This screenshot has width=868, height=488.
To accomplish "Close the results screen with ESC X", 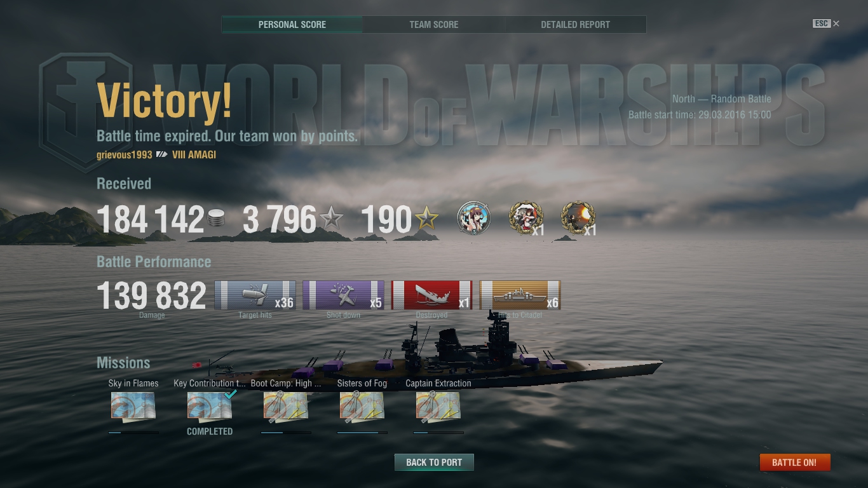I will 826,24.
